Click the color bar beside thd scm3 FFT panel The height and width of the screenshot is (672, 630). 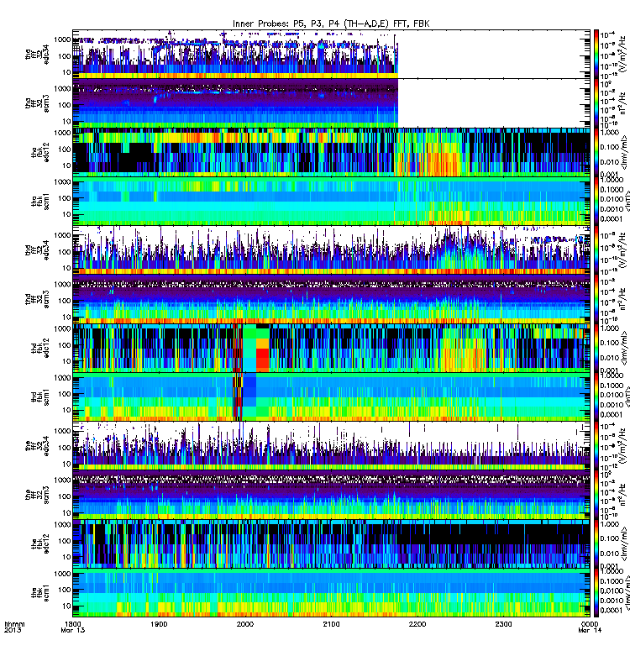pyautogui.click(x=596, y=299)
